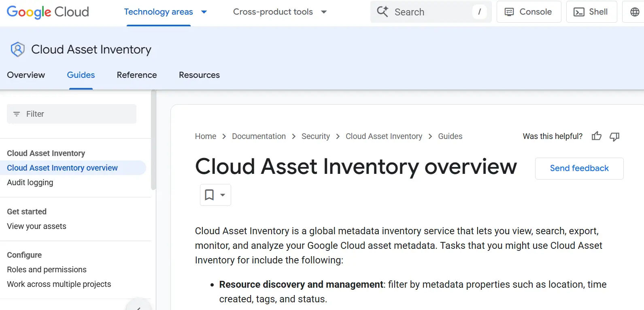The height and width of the screenshot is (310, 644).
Task: Click the top Search input field
Action: 431,12
